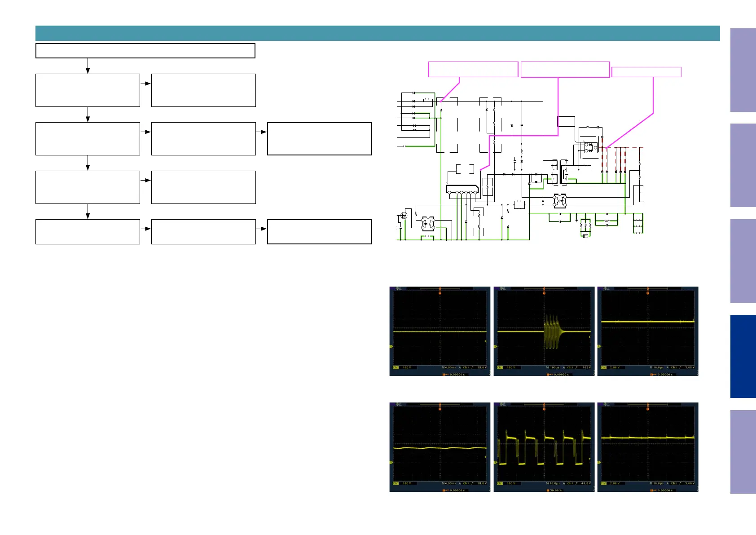Image resolution: width=756 pixels, height=535 pixels.
Task: Click the photocoupler below the transformer
Action: 559,201
